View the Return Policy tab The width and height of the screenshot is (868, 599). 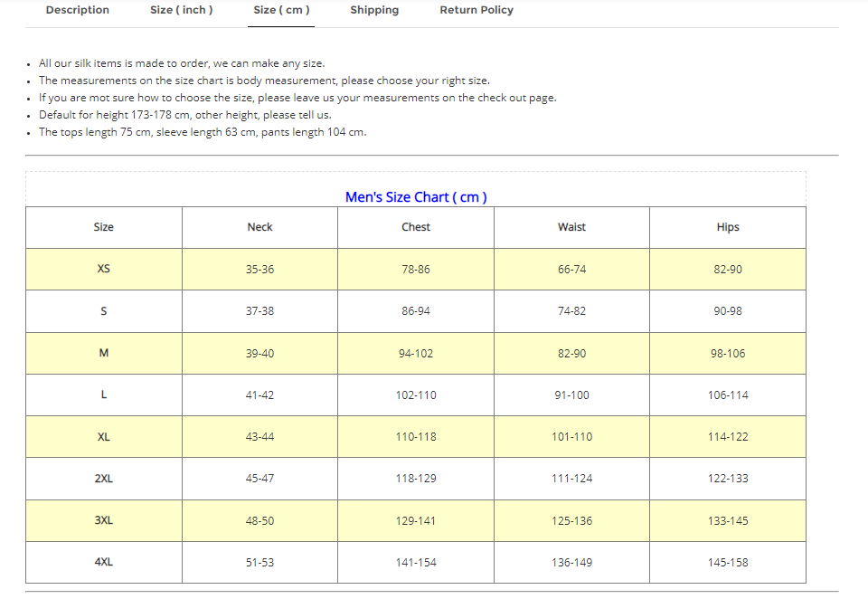click(476, 10)
